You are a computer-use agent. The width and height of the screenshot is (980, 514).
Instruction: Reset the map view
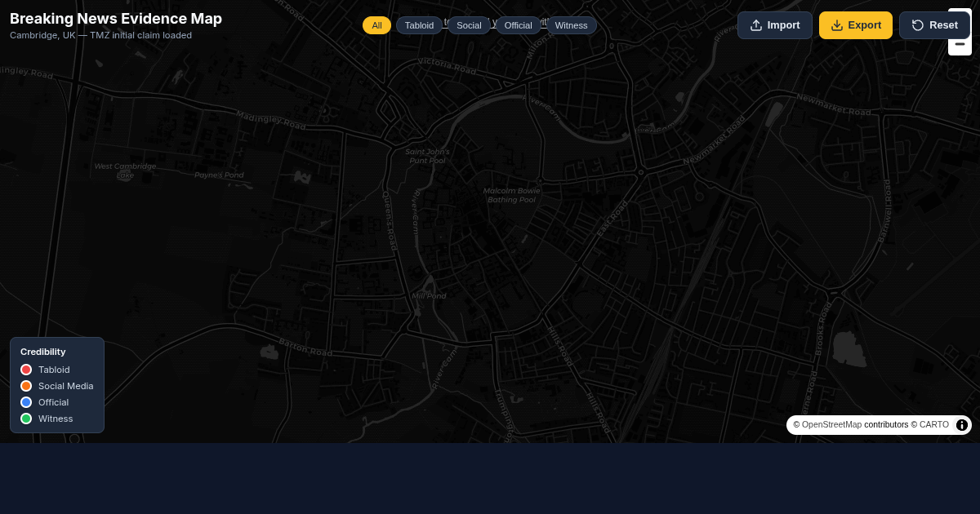[x=934, y=25]
